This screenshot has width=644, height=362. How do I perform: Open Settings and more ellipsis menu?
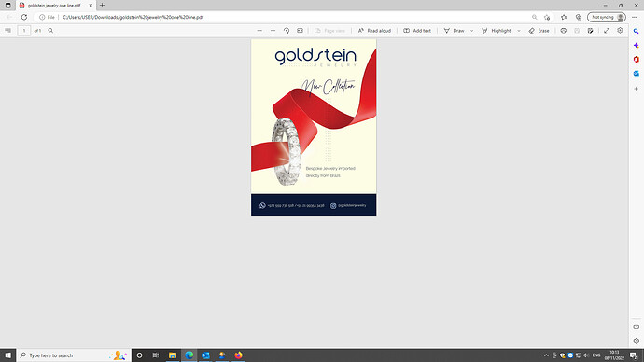pos(635,17)
